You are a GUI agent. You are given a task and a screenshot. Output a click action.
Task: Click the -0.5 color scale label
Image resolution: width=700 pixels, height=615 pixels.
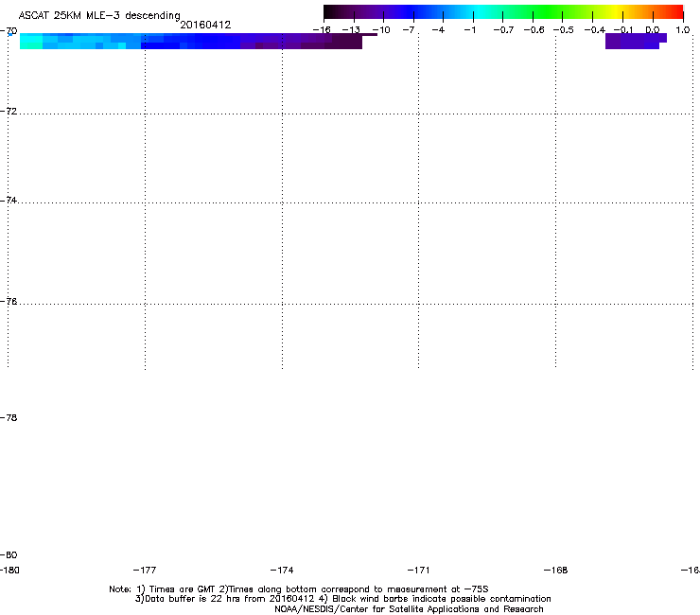point(564,30)
